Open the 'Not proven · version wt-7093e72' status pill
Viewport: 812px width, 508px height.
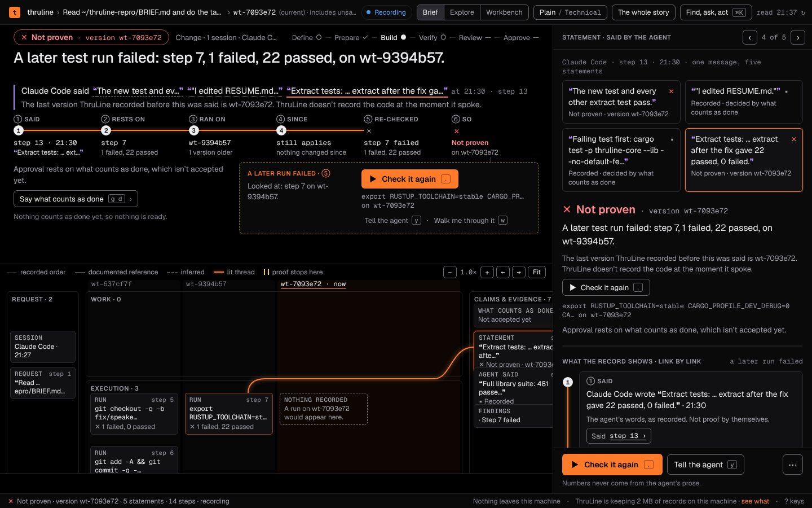[x=91, y=37]
